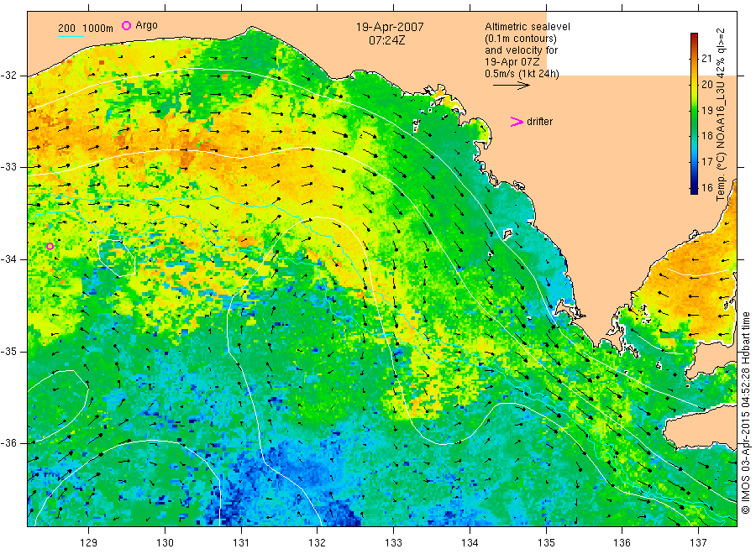Screen dimensions: 756x554
Task: Click the 'Argo' legend label
Action: click(x=146, y=25)
